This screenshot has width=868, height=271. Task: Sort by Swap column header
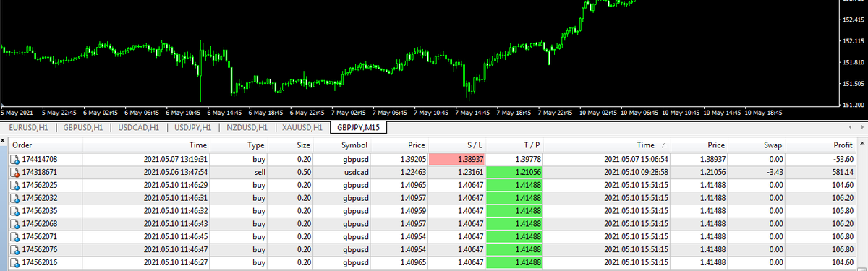[x=773, y=145]
